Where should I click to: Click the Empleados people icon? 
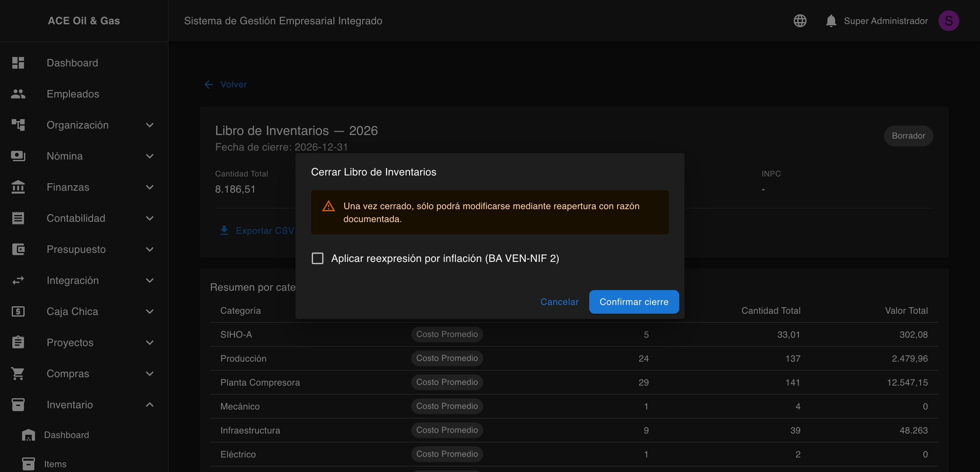tap(18, 94)
